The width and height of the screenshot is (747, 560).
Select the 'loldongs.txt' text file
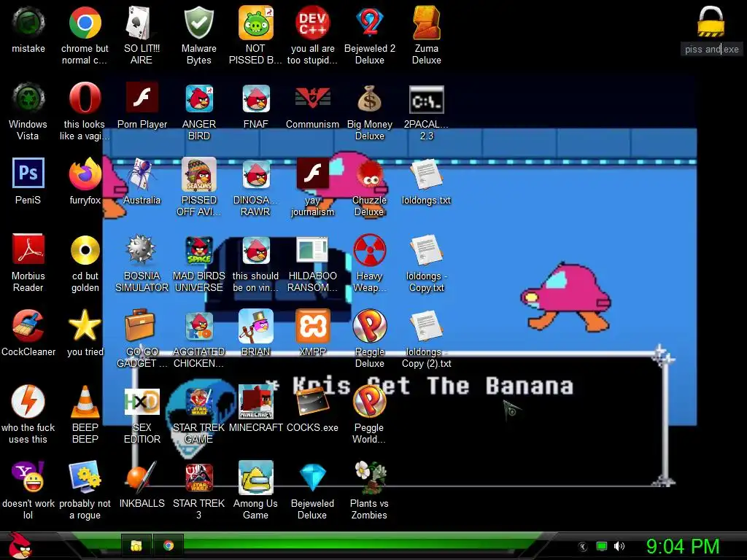pos(426,174)
